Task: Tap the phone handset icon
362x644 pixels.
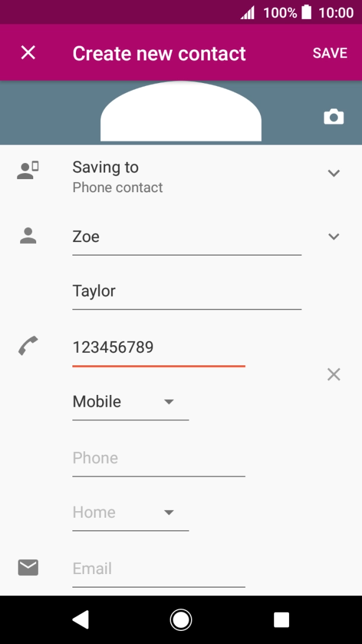Action: click(x=28, y=346)
